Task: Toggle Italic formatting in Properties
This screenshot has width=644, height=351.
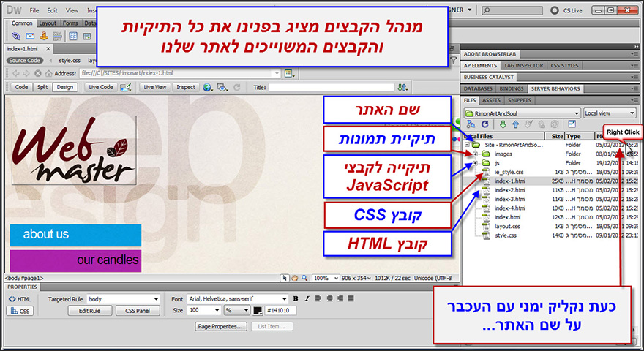Action: pyautogui.click(x=307, y=298)
